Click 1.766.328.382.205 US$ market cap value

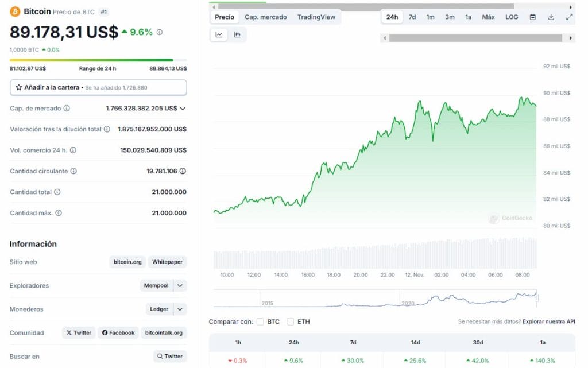point(141,109)
